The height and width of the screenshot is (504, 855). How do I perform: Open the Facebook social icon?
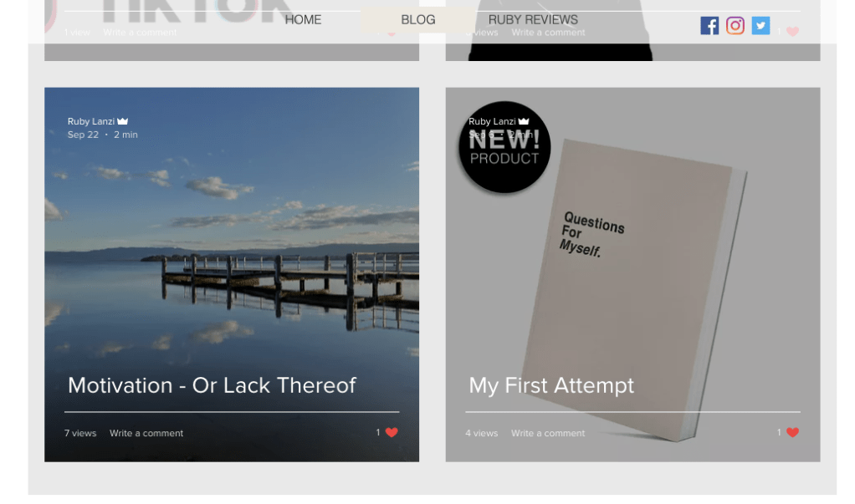709,26
